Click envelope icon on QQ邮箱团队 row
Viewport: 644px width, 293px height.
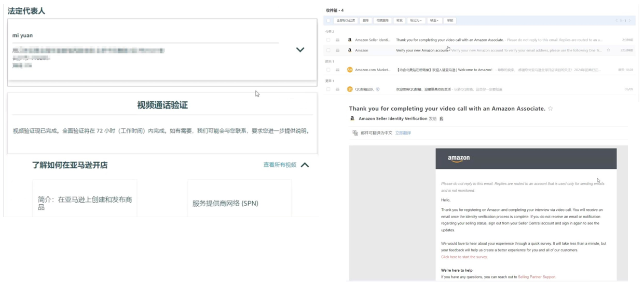[337, 89]
